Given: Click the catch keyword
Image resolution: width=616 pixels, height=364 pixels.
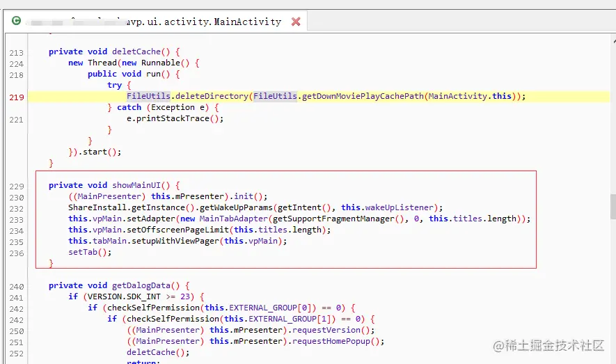Looking at the screenshot, I should point(129,107).
